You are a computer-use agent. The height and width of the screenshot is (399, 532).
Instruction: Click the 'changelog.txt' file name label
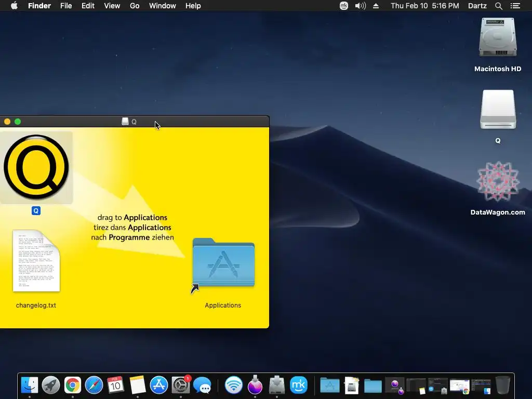[36, 305]
